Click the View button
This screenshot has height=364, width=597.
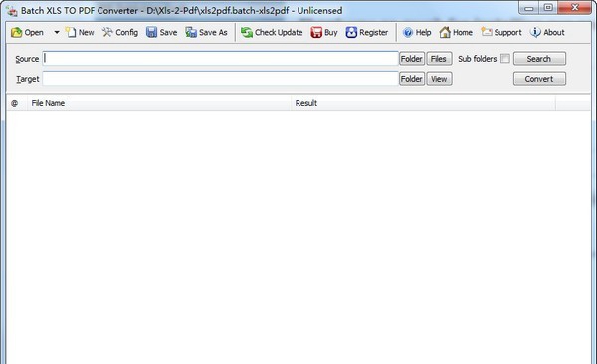439,79
